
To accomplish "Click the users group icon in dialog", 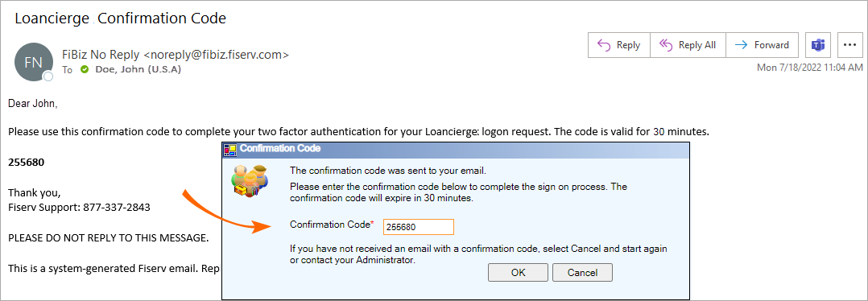I will [250, 180].
